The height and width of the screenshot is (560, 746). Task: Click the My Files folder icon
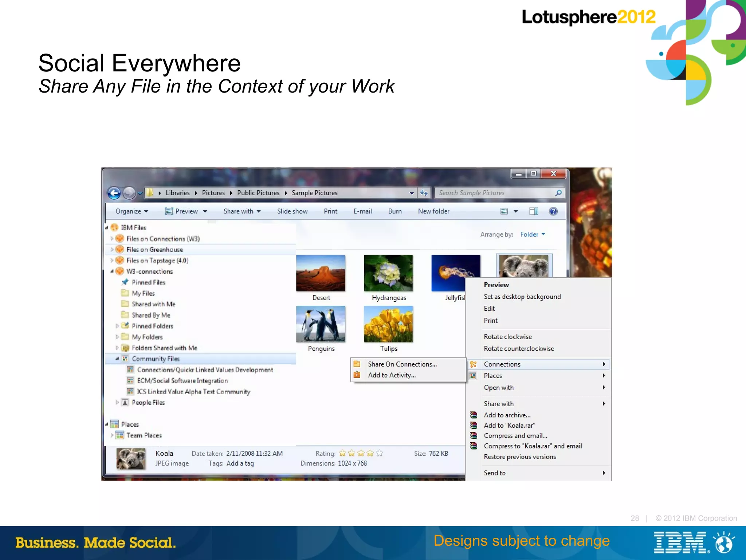[x=125, y=293]
